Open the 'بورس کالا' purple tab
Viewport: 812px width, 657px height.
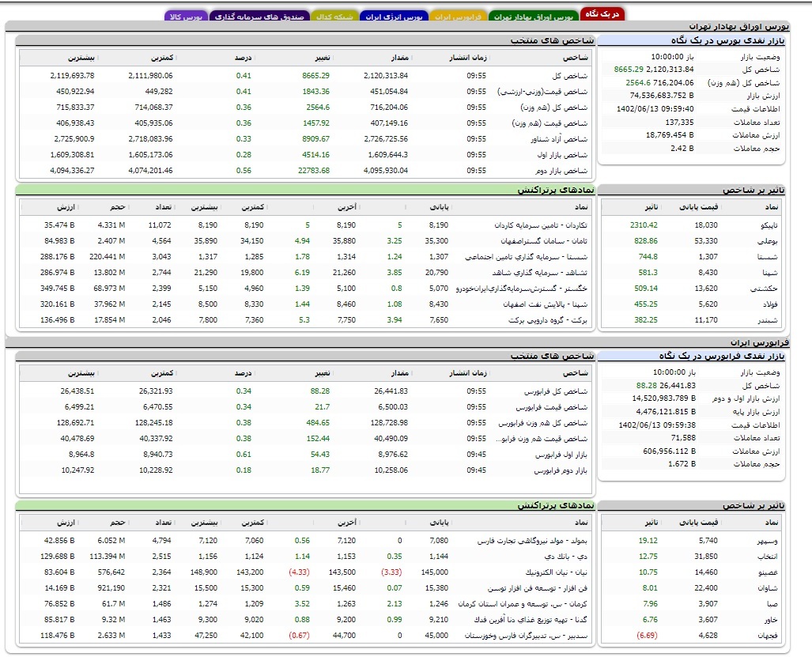[186, 16]
